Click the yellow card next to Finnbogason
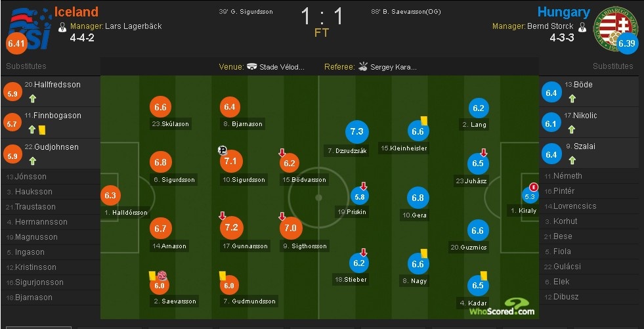Image resolution: width=644 pixels, height=329 pixels. click(41, 130)
